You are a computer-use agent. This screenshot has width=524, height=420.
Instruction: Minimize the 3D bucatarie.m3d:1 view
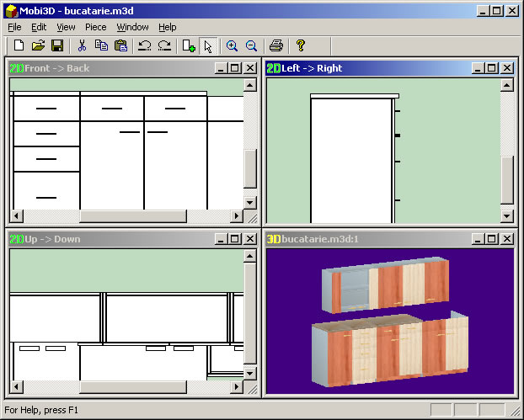478,239
